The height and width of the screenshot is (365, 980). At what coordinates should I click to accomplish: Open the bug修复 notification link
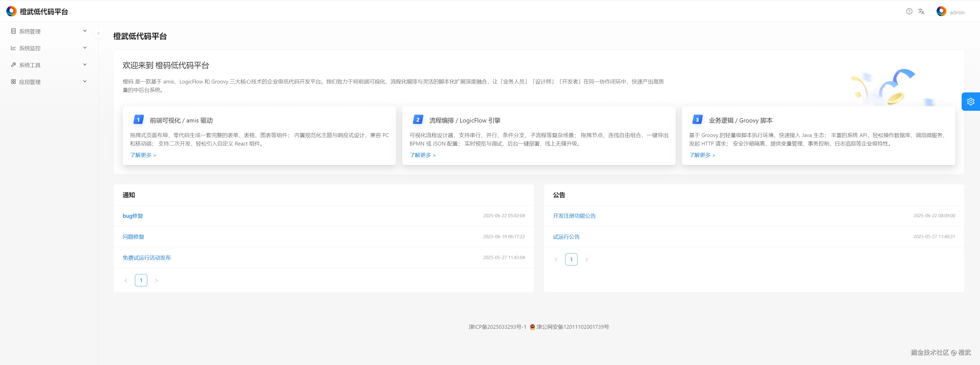click(133, 216)
